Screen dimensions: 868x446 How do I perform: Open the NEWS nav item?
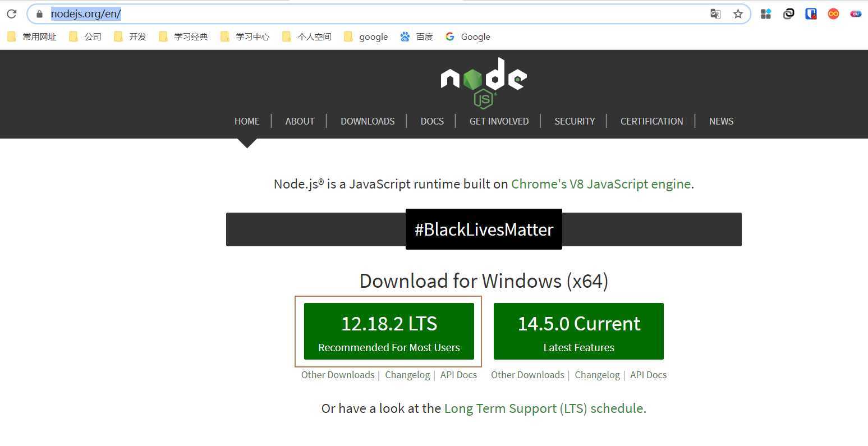pos(721,121)
